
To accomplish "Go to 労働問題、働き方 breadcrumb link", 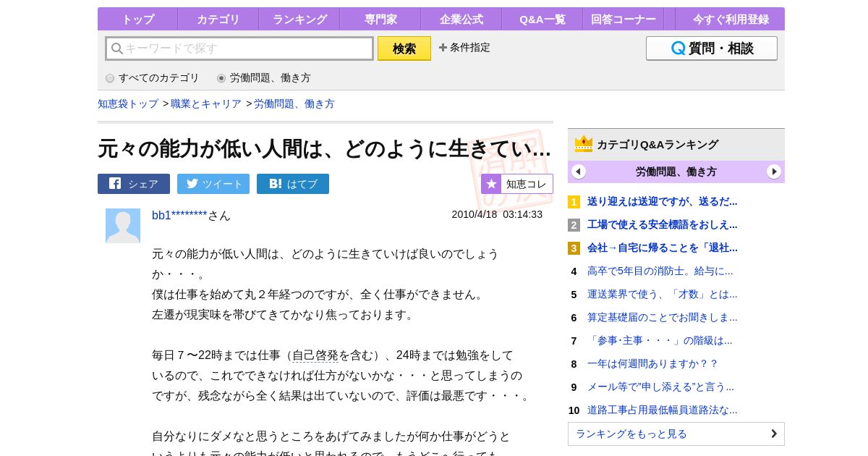I will coord(294,104).
